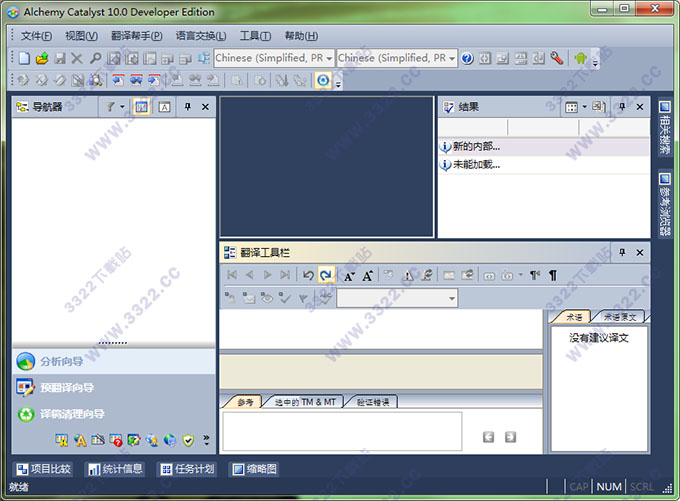This screenshot has height=501, width=680.
Task: Open the Help (帮助) menu
Action: pyautogui.click(x=301, y=36)
